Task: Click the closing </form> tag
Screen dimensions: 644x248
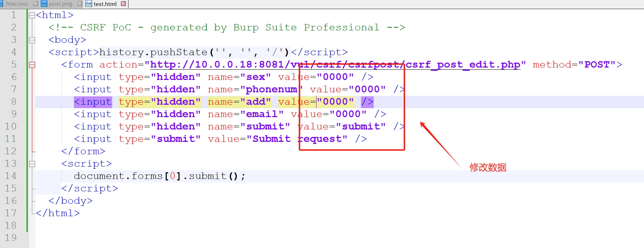Action: (x=83, y=151)
